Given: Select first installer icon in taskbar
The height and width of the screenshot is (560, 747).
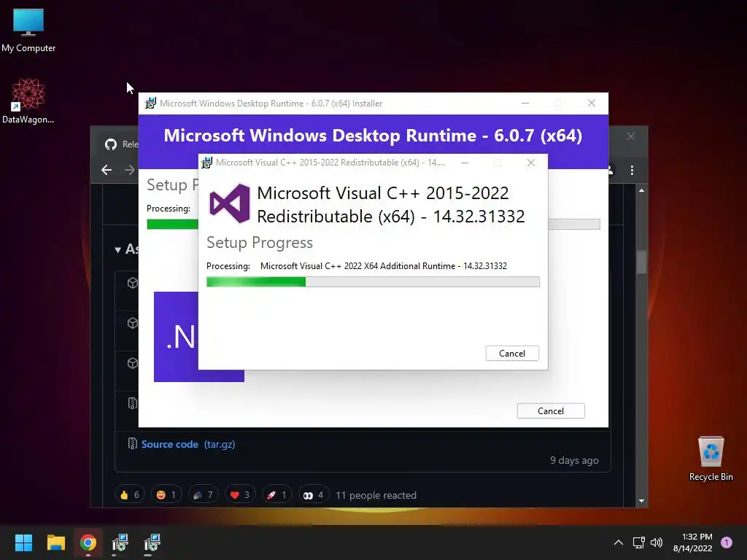Looking at the screenshot, I should pyautogui.click(x=120, y=542).
